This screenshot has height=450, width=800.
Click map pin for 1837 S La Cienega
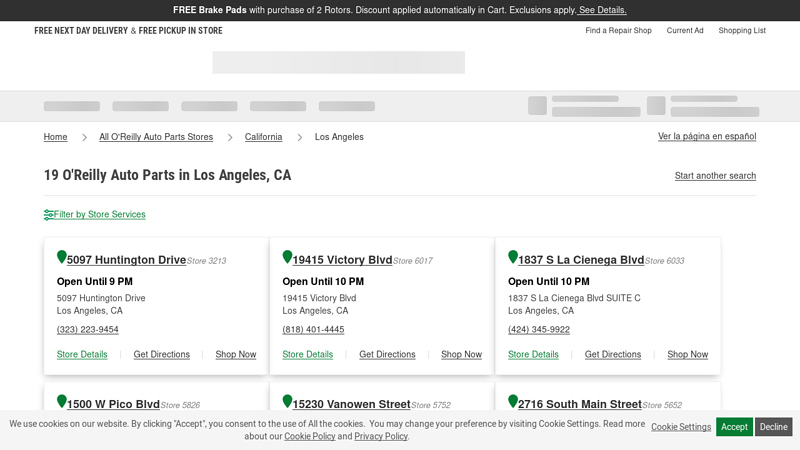513,258
